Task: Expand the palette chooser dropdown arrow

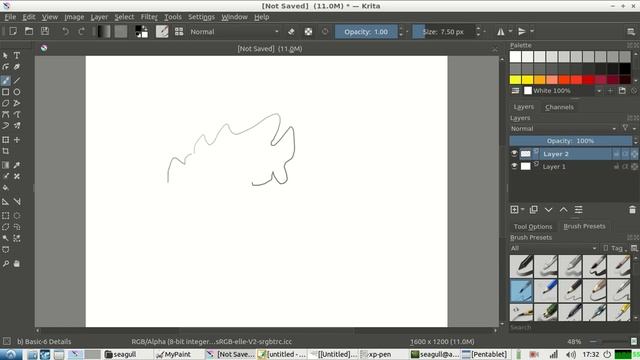Action: [x=599, y=91]
